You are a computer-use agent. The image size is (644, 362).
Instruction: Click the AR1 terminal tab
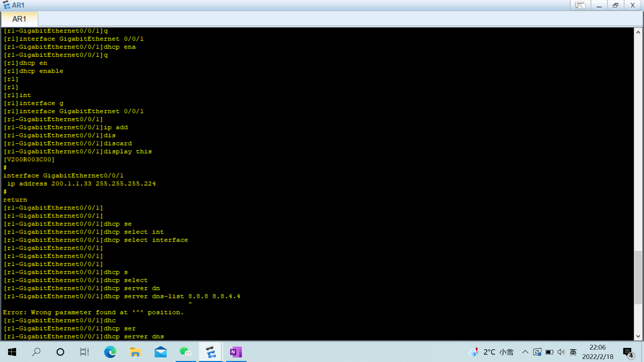click(x=19, y=19)
